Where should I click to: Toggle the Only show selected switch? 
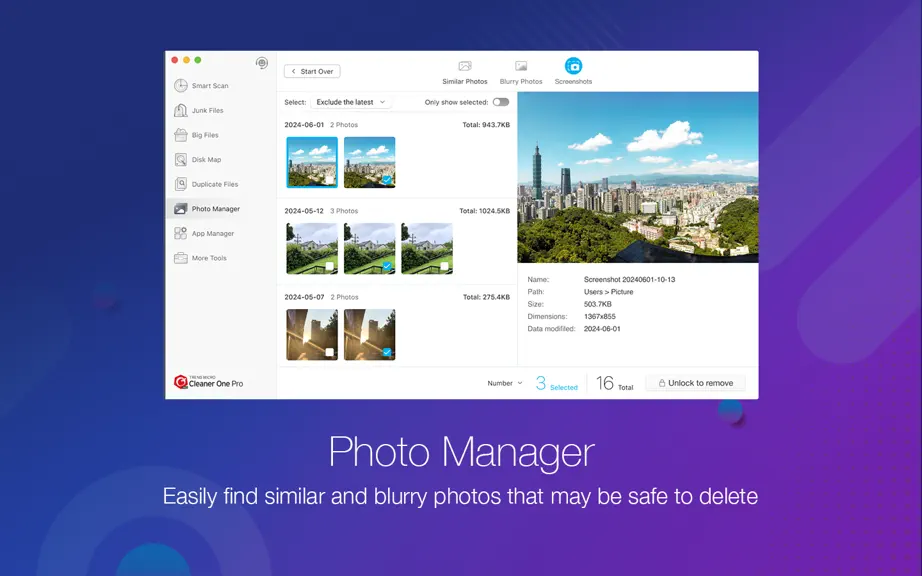click(x=500, y=102)
